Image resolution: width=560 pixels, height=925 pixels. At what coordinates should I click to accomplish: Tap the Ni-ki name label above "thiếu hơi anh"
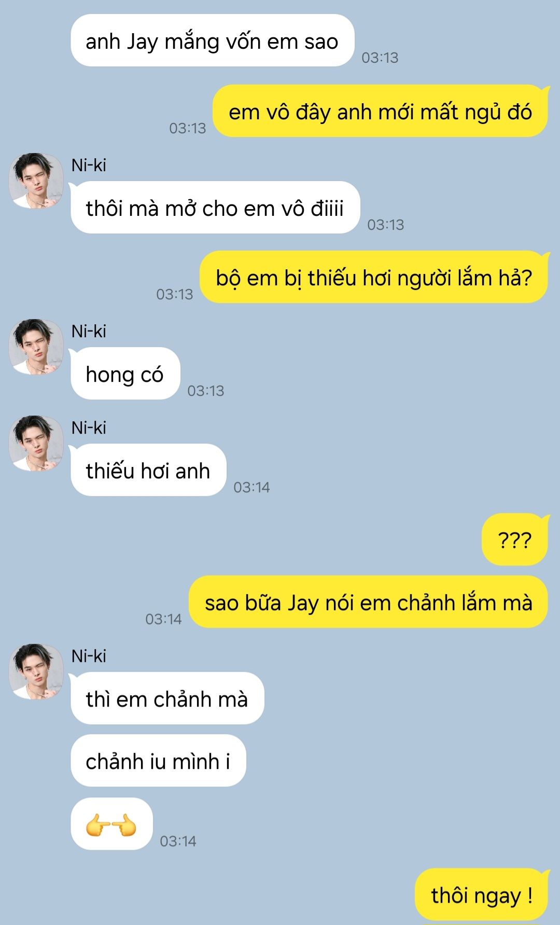click(89, 427)
